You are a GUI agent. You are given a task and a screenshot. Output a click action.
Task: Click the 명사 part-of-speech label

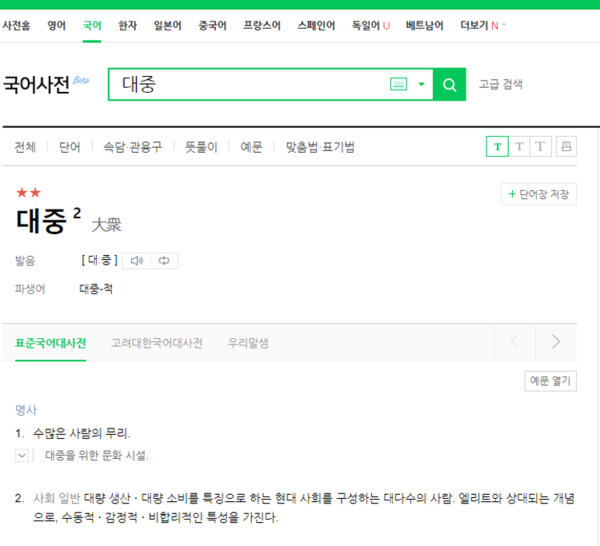[x=26, y=410]
